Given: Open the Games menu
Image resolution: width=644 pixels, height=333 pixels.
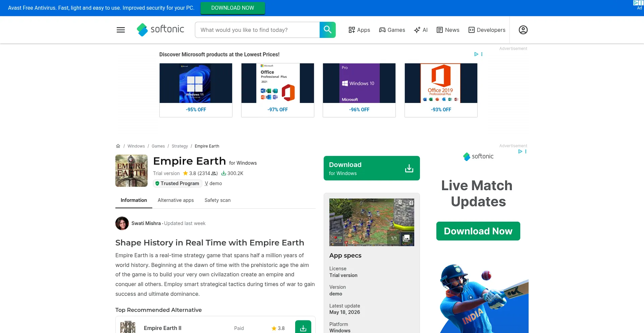Looking at the screenshot, I should (392, 30).
